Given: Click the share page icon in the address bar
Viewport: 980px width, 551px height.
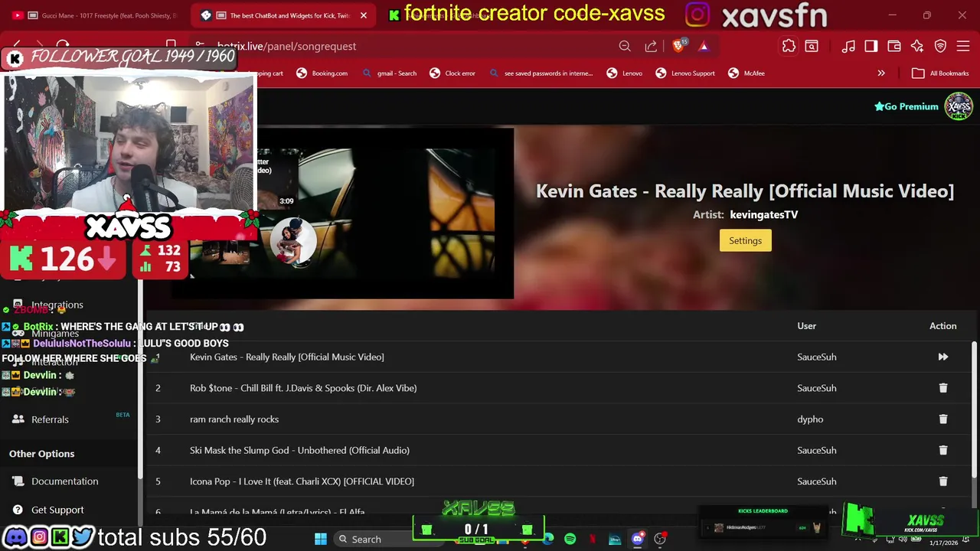Looking at the screenshot, I should click(651, 46).
